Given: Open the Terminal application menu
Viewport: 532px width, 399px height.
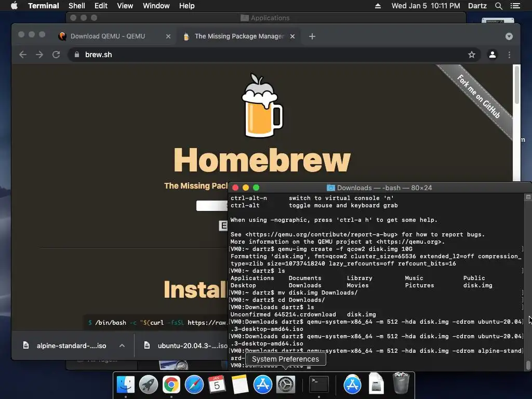Looking at the screenshot, I should pyautogui.click(x=44, y=6).
